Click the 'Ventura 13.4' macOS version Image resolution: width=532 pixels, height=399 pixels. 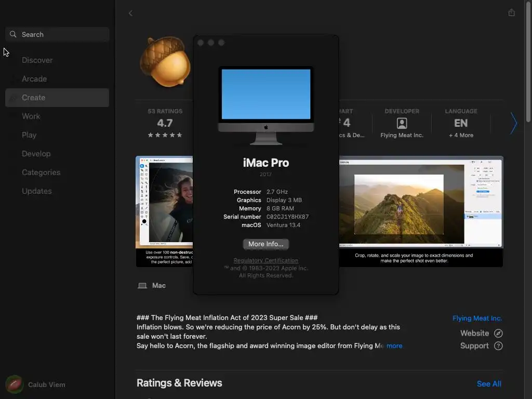[x=283, y=225]
